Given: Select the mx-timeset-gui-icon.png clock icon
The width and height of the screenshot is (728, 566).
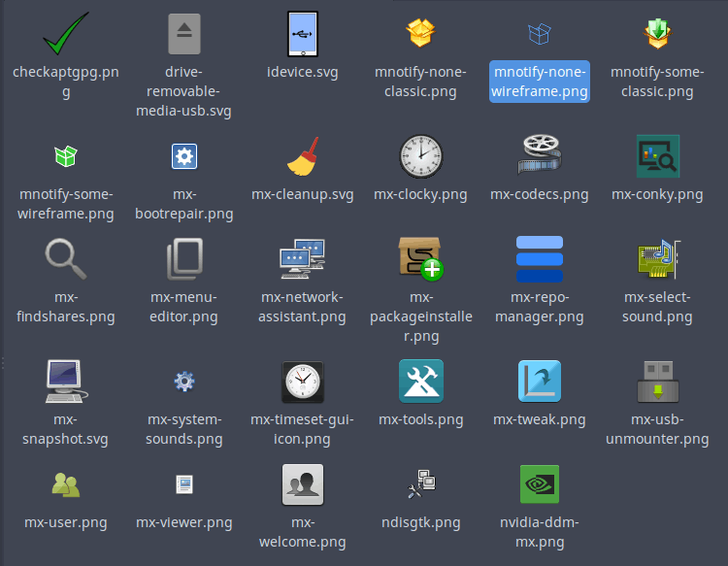Looking at the screenshot, I should [303, 382].
